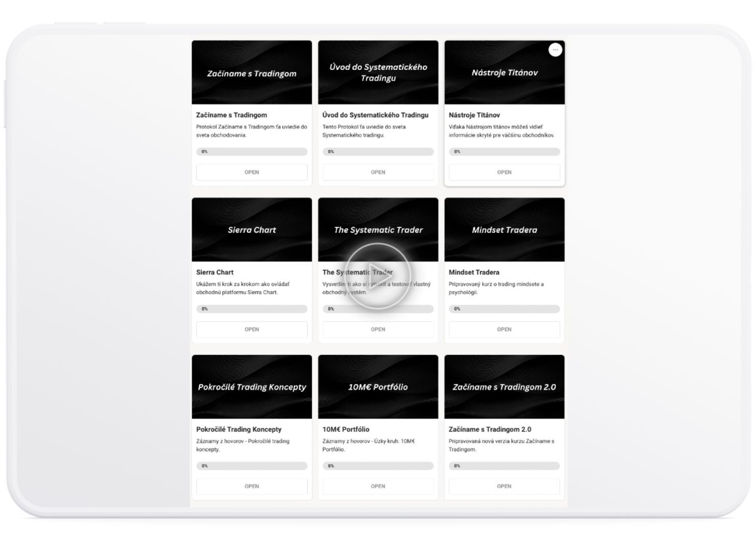Click OPEN under Mindset Tradera
This screenshot has height=552, width=756.
(504, 329)
